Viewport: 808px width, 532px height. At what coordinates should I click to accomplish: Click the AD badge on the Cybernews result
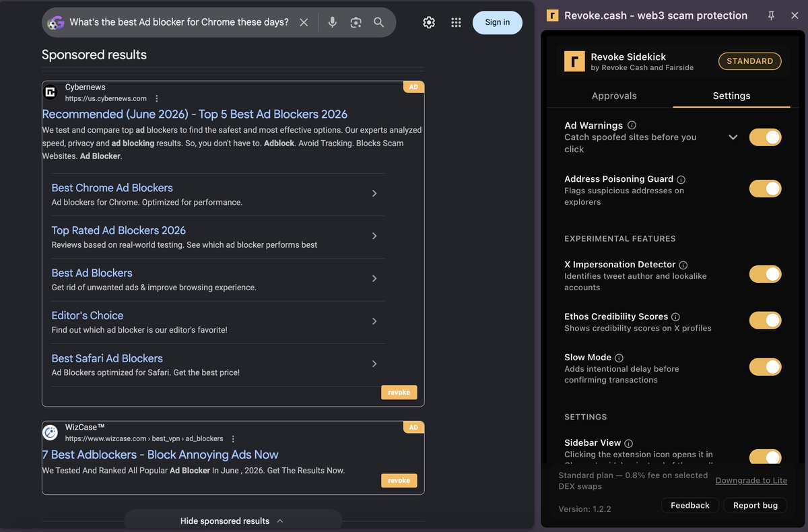pyautogui.click(x=413, y=87)
